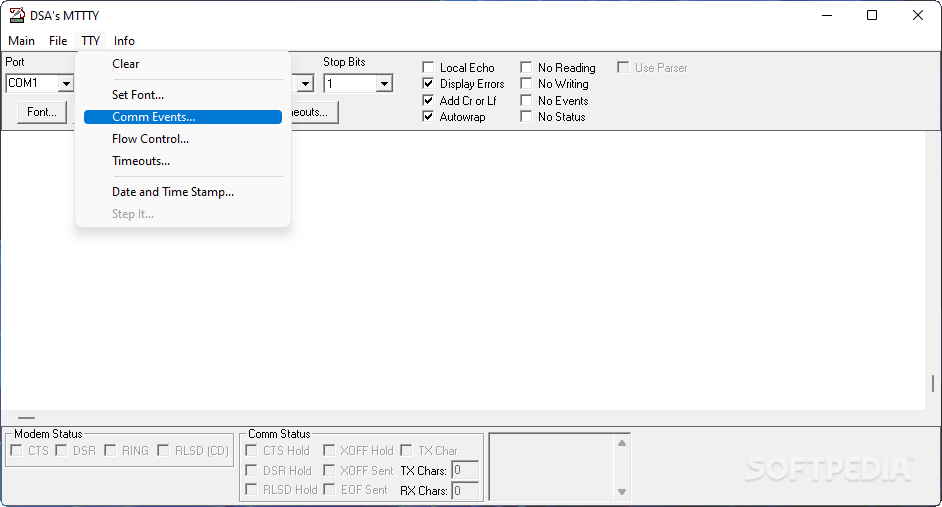This screenshot has width=942, height=507.
Task: Click the DSR Hold checkbox
Action: pos(251,470)
